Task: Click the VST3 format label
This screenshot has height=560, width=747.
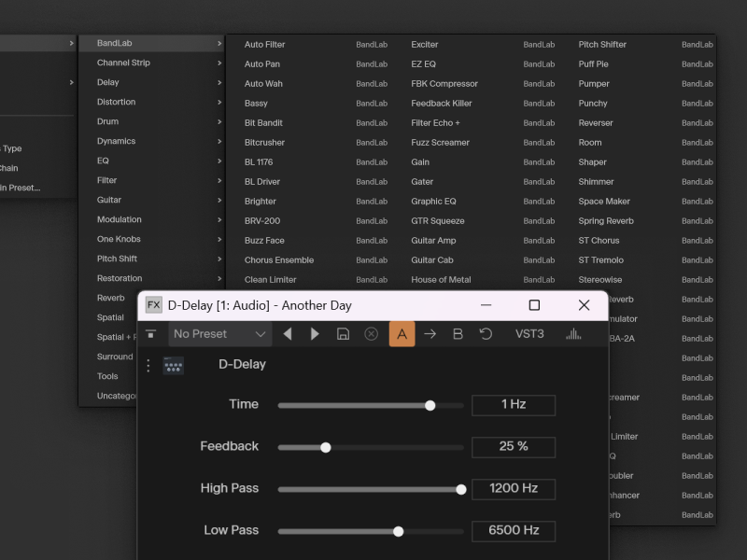Action: click(529, 334)
